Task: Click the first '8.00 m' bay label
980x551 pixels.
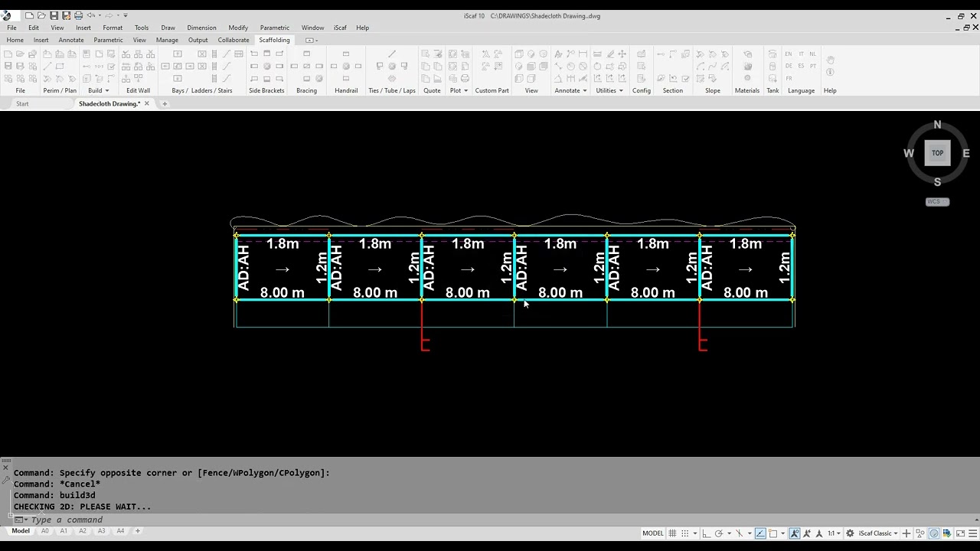Action: [282, 292]
